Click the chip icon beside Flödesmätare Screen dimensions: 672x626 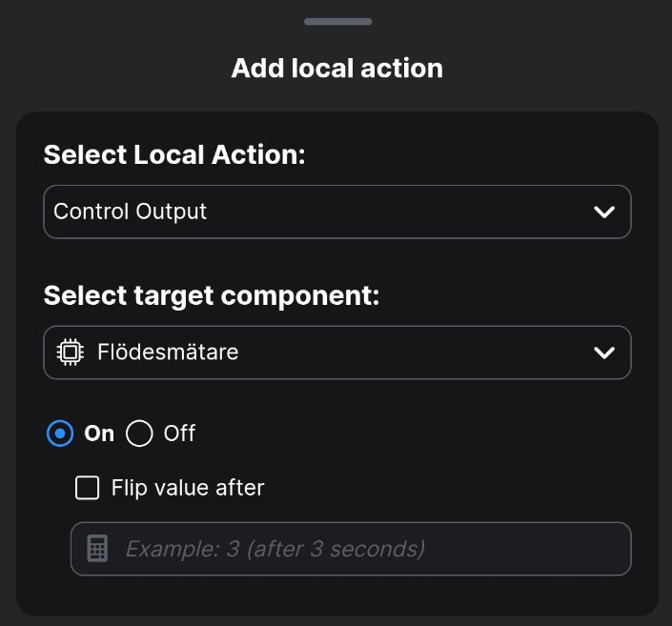click(x=70, y=353)
